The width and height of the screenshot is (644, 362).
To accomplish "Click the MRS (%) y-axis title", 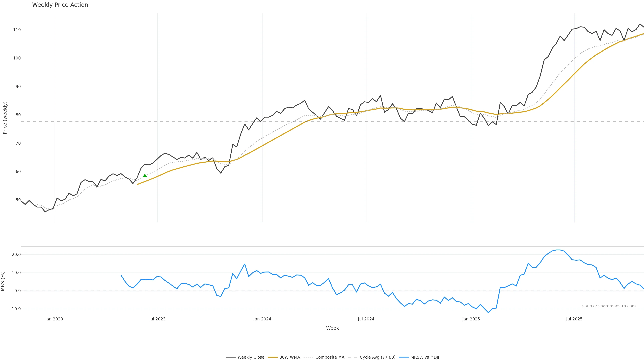I will click(3, 281).
